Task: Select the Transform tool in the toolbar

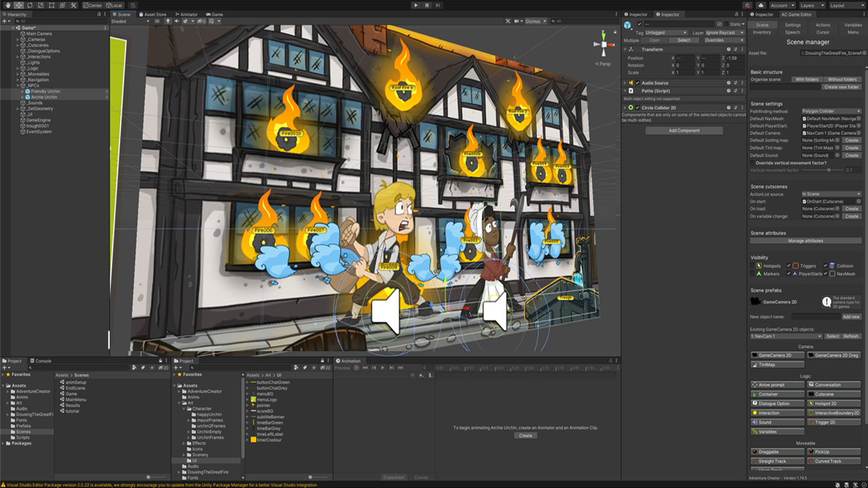Action: coord(62,5)
